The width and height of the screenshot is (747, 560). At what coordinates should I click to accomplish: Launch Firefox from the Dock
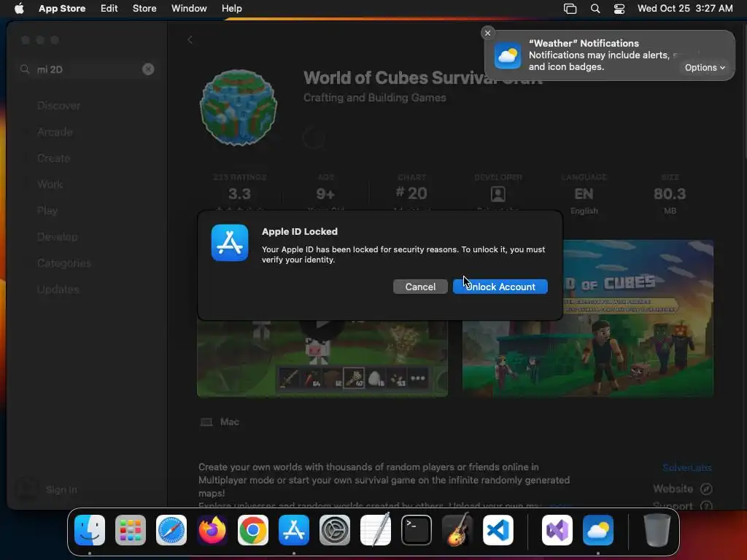[x=212, y=530]
